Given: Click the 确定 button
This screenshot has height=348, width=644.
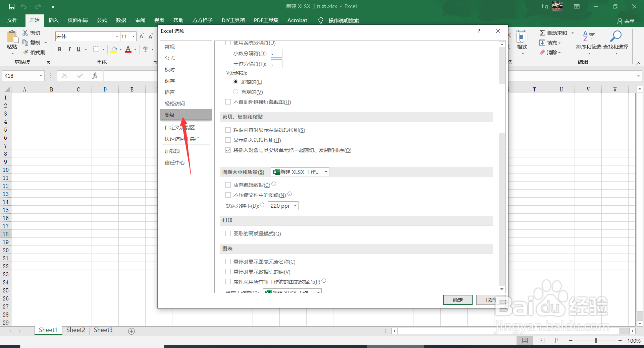Looking at the screenshot, I should (x=458, y=299).
